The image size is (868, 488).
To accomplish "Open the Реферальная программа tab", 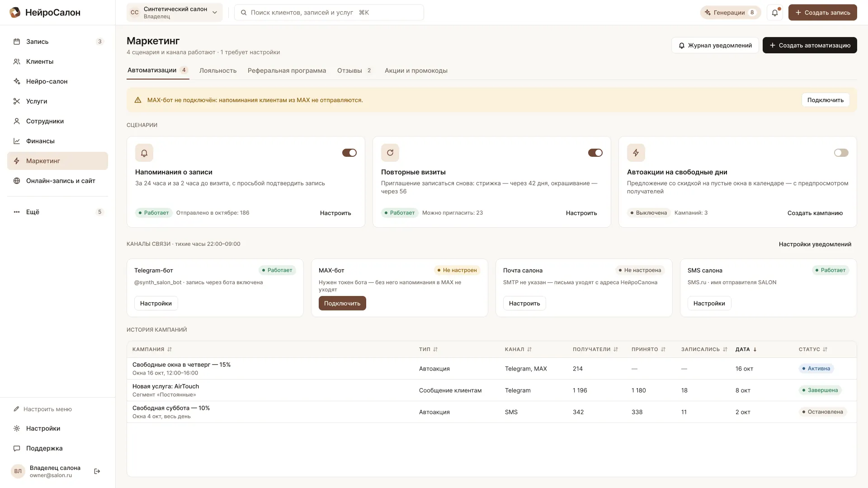I will click(287, 70).
